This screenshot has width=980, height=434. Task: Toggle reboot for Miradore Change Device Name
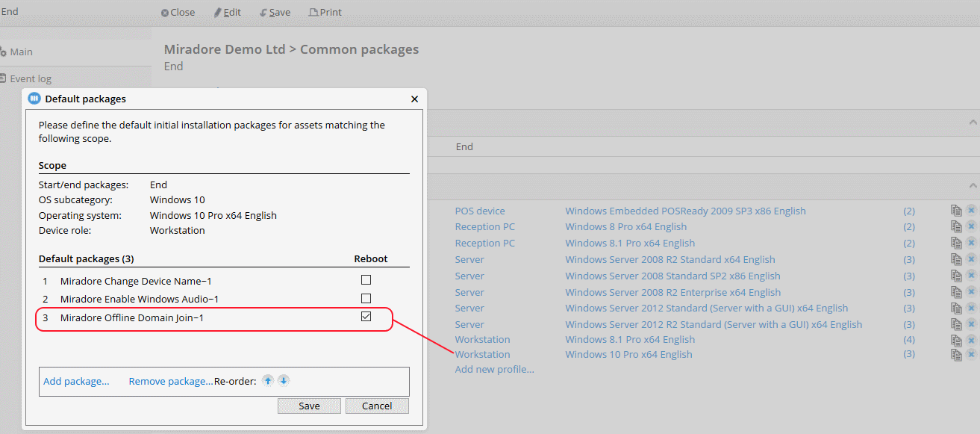pyautogui.click(x=366, y=280)
